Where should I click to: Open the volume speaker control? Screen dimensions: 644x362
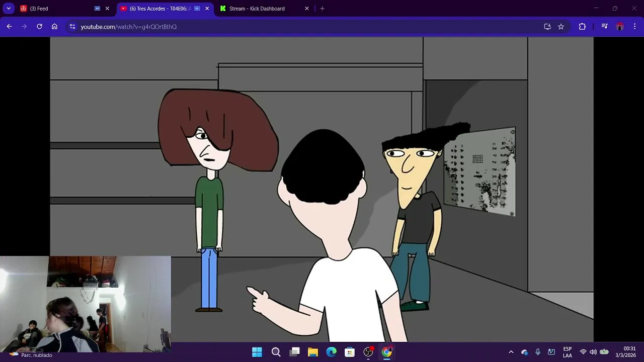coord(593,352)
